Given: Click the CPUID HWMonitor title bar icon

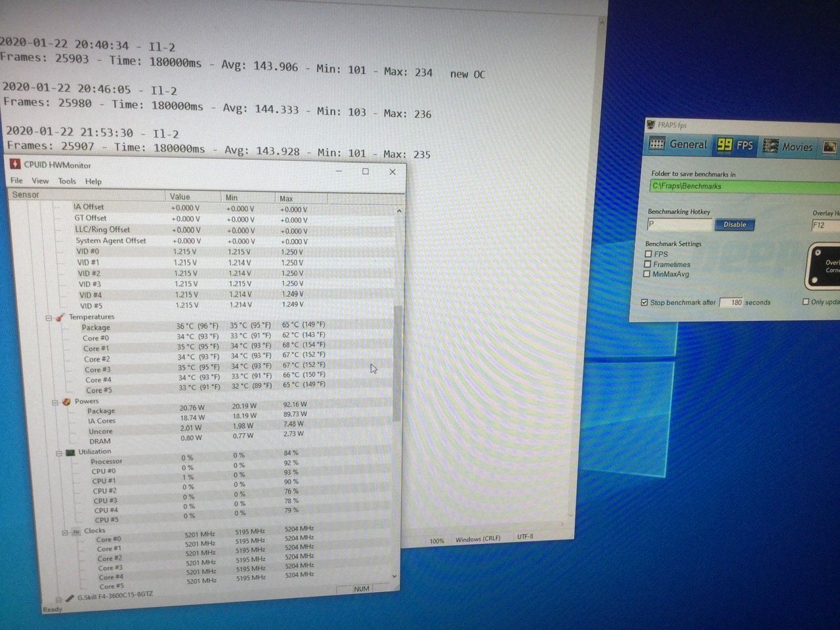Looking at the screenshot, I should pos(15,164).
